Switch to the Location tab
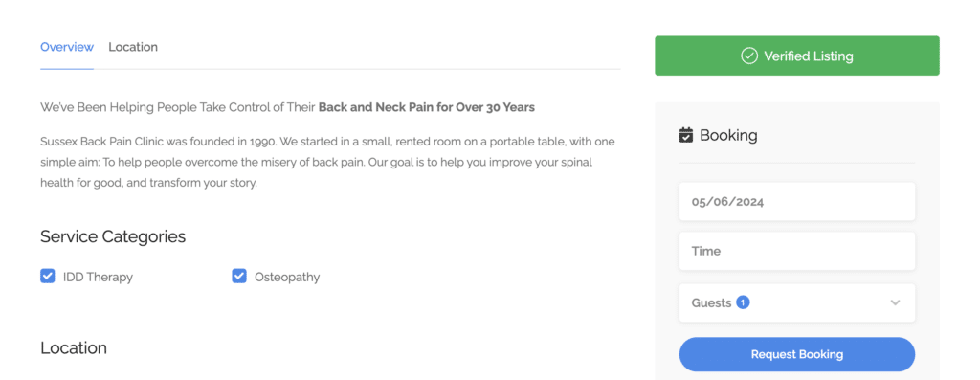The image size is (980, 380). pos(133,47)
